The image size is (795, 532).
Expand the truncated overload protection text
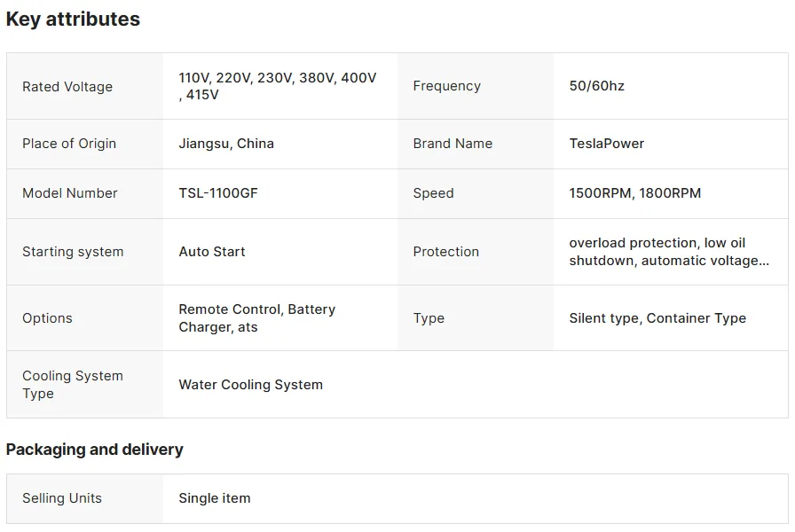[x=669, y=252]
